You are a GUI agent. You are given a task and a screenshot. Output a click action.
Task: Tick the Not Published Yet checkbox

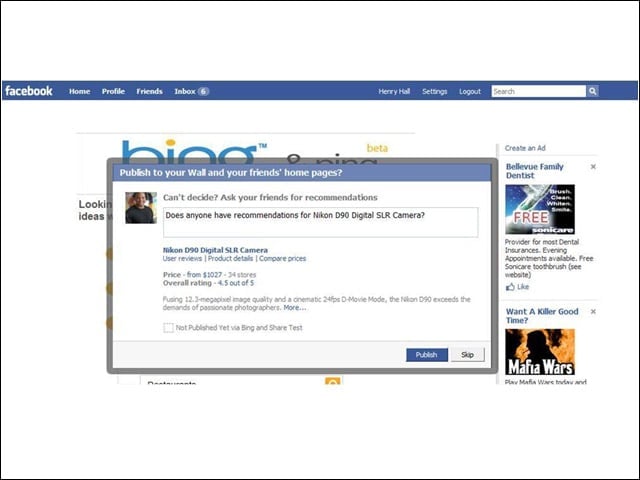(x=168, y=328)
